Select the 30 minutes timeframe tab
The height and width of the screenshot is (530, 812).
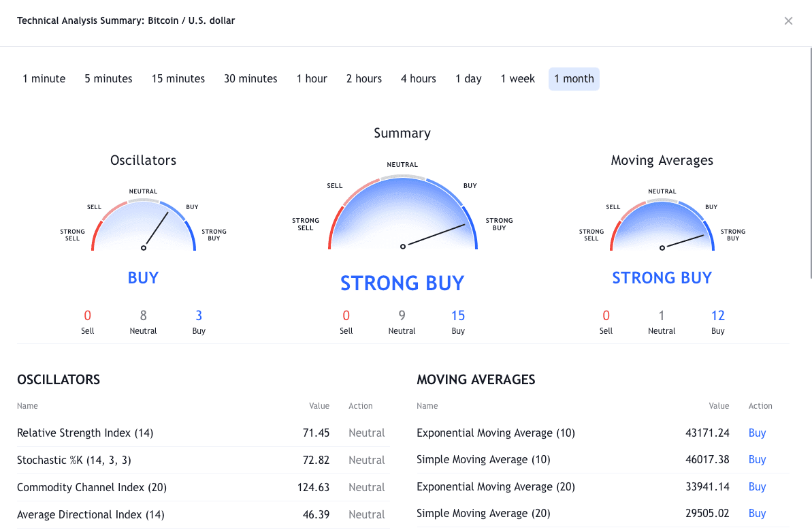250,79
